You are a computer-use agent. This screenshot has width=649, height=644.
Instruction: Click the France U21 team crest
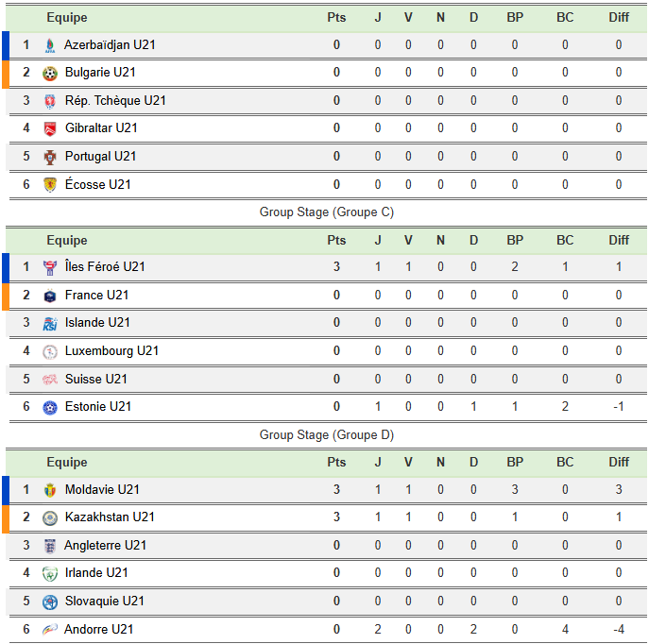[50, 296]
